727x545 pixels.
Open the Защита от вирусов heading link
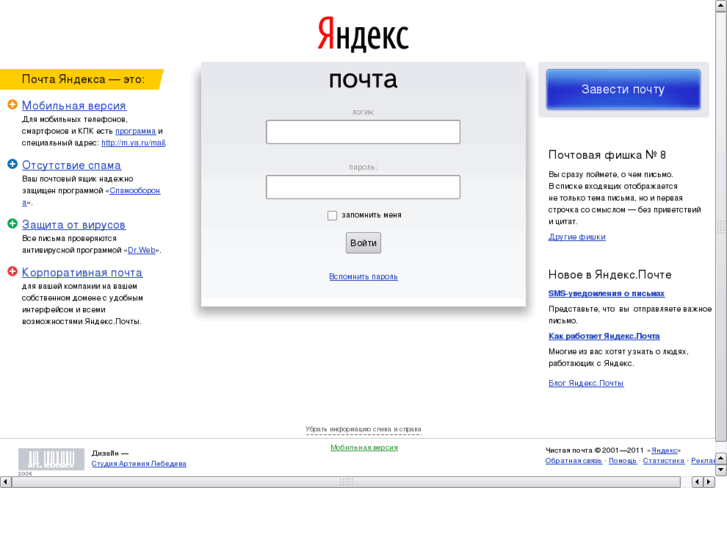pyautogui.click(x=74, y=224)
